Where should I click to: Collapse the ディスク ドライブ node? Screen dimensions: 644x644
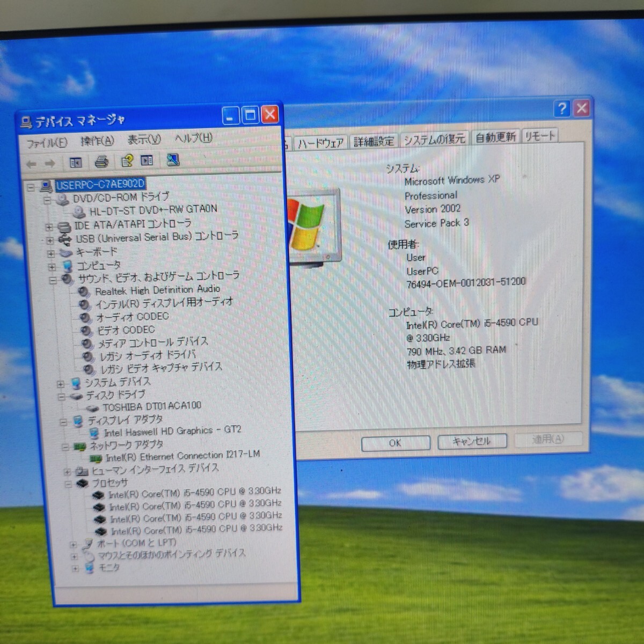pyautogui.click(x=62, y=397)
